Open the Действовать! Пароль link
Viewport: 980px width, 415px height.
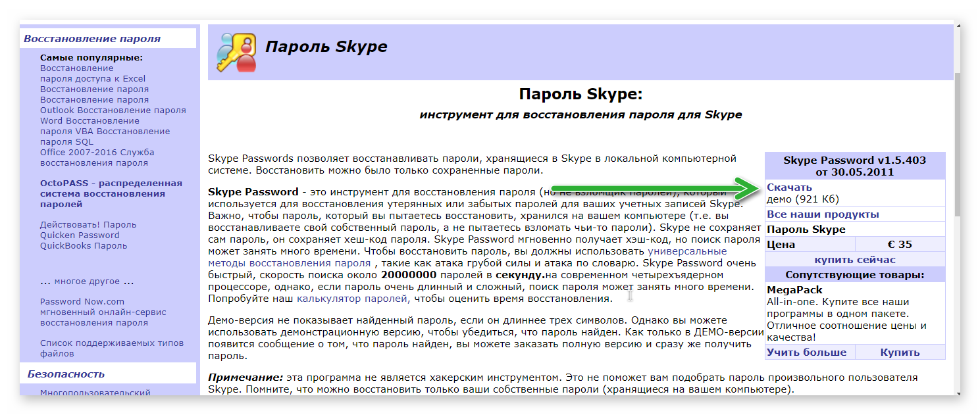tap(88, 224)
